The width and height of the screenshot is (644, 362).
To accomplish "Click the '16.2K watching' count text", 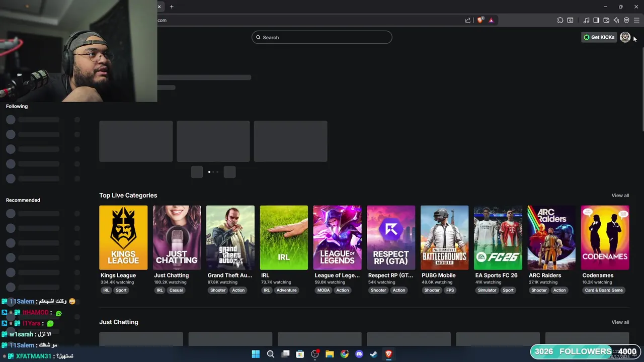I will [x=597, y=283].
